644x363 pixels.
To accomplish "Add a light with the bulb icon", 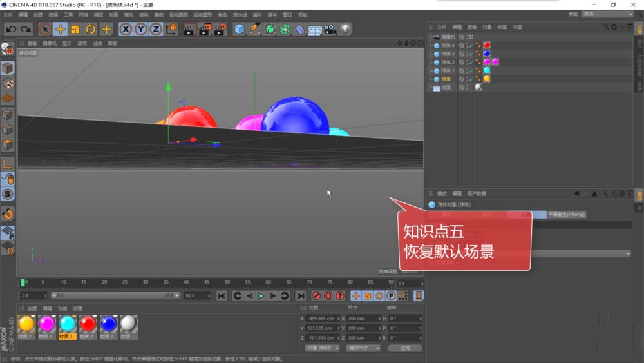I will click(345, 29).
